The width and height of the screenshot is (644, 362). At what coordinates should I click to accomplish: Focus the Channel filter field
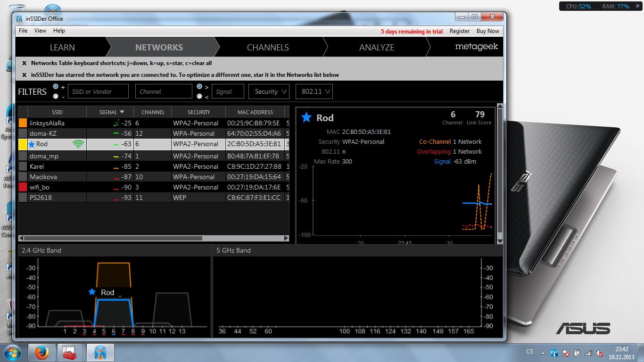(164, 91)
